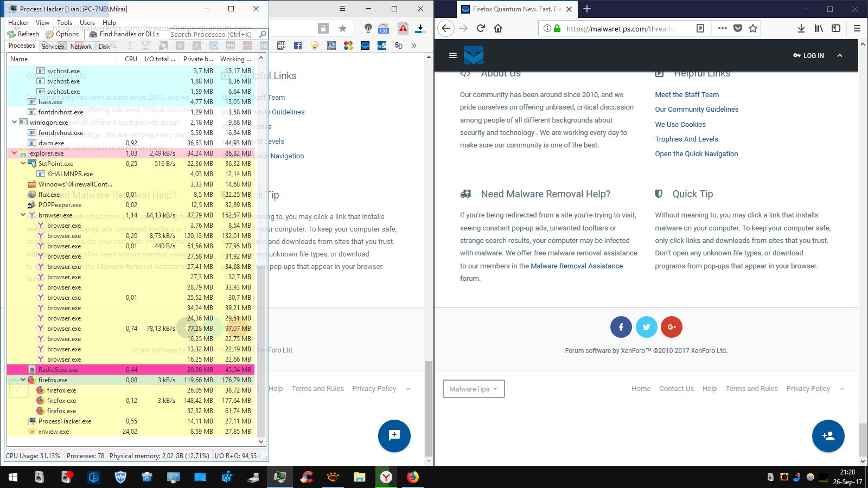Close the Firefox Quantum tab
This screenshot has height=488, width=868.
click(x=569, y=9)
